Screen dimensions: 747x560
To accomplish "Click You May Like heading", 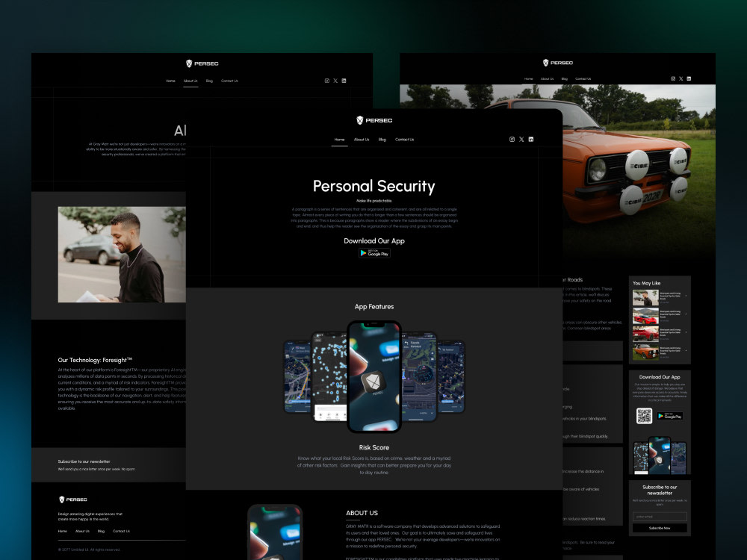I will coord(646,283).
